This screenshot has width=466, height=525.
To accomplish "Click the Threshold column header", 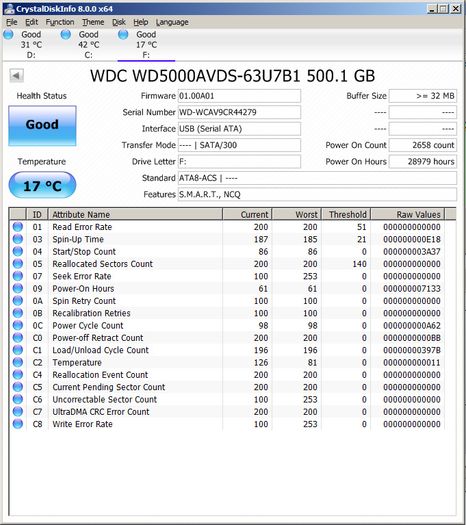I will tap(346, 214).
